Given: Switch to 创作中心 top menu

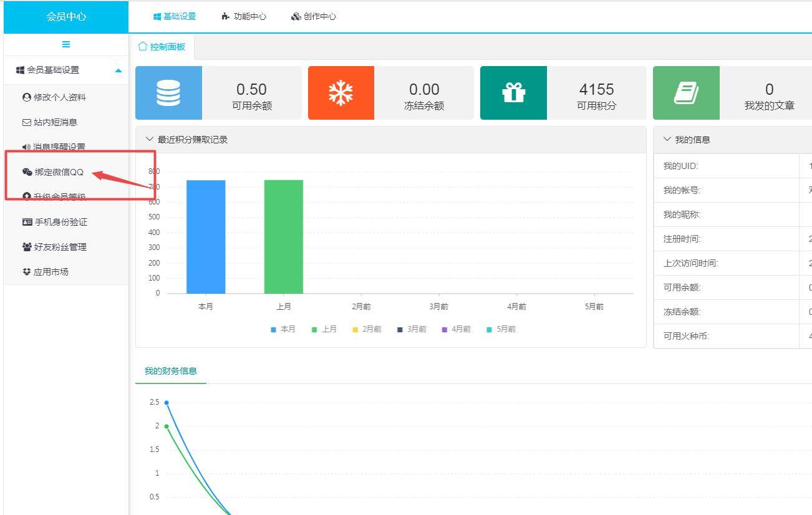Looking at the screenshot, I should [x=314, y=16].
